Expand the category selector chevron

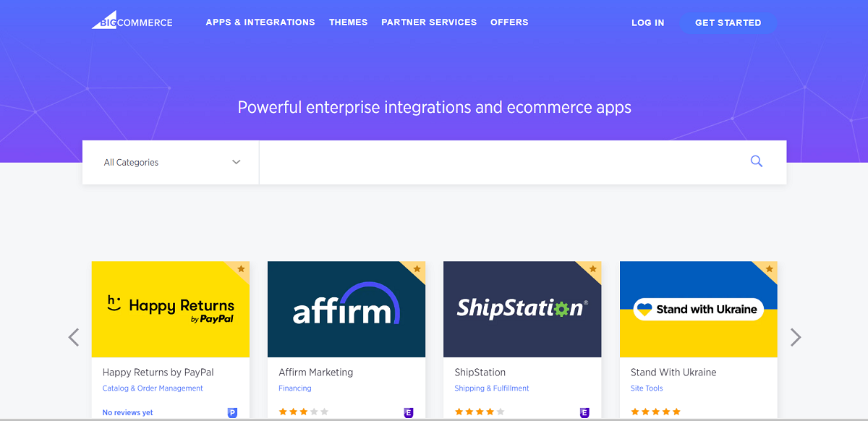(x=236, y=162)
